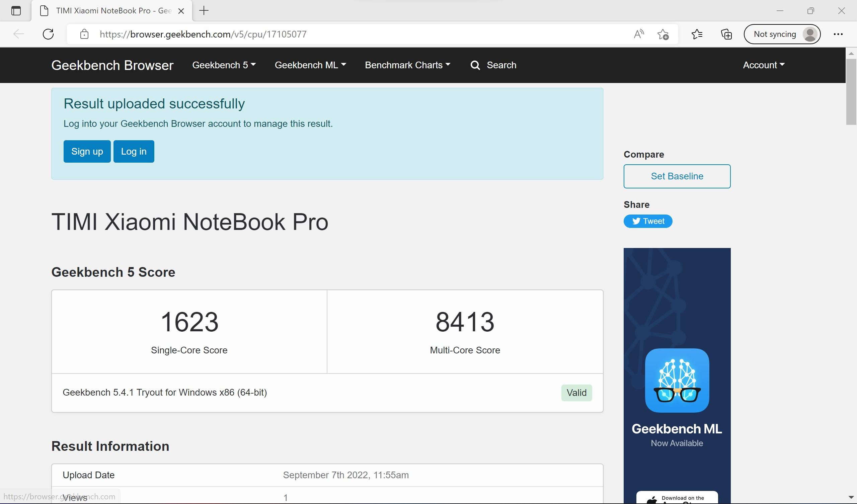Expand the Geekbench 5 dropdown
Viewport: 857px width, 504px height.
pyautogui.click(x=224, y=65)
